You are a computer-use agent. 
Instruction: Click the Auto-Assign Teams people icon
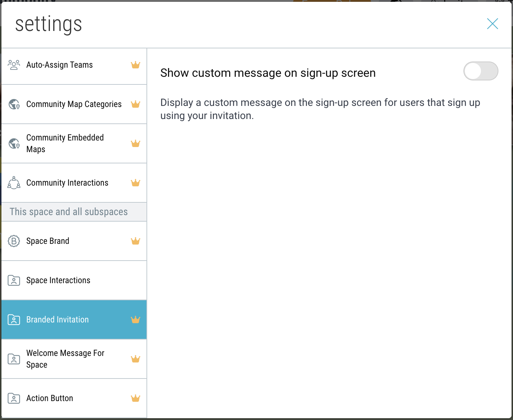tap(14, 65)
